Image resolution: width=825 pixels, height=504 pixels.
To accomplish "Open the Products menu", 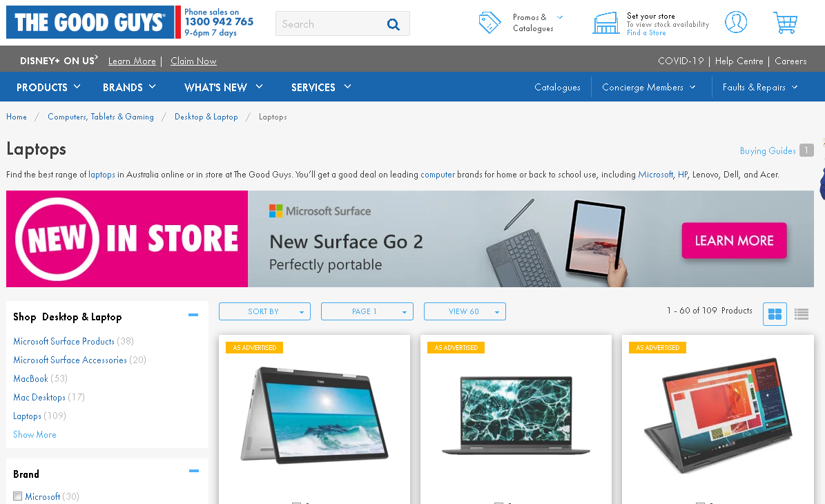I will click(x=48, y=87).
